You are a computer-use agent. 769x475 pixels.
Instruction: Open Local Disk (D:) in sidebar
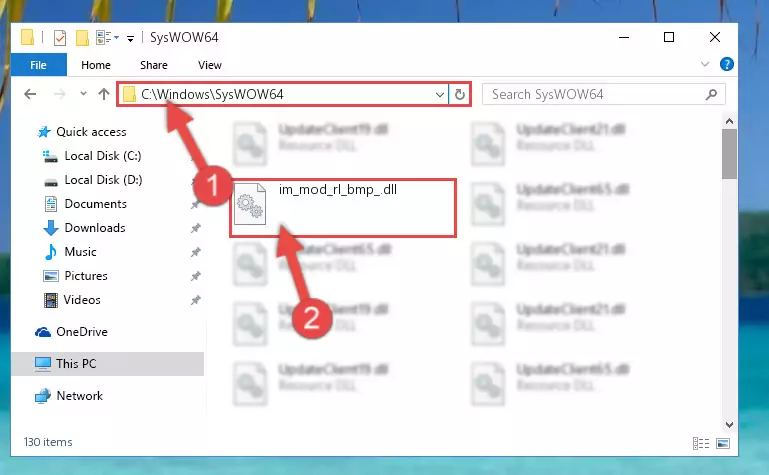coord(103,180)
